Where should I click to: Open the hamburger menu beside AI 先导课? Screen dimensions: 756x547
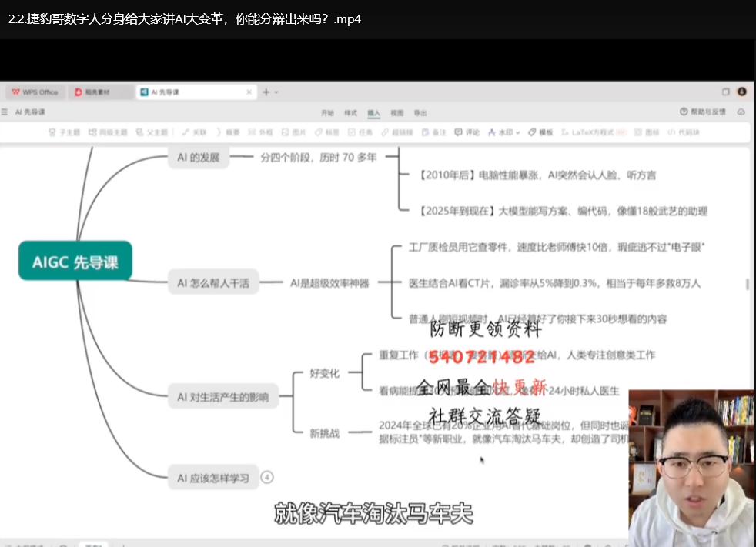point(5,112)
